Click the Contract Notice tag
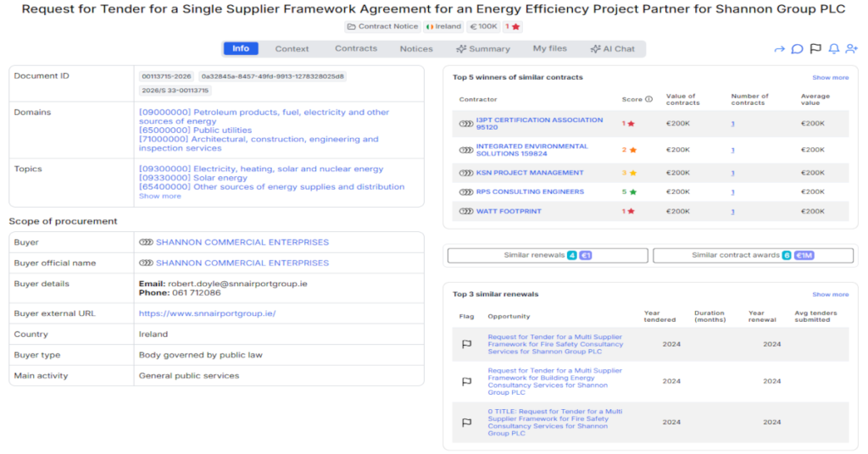Viewport: 868px width, 454px height. click(x=382, y=26)
